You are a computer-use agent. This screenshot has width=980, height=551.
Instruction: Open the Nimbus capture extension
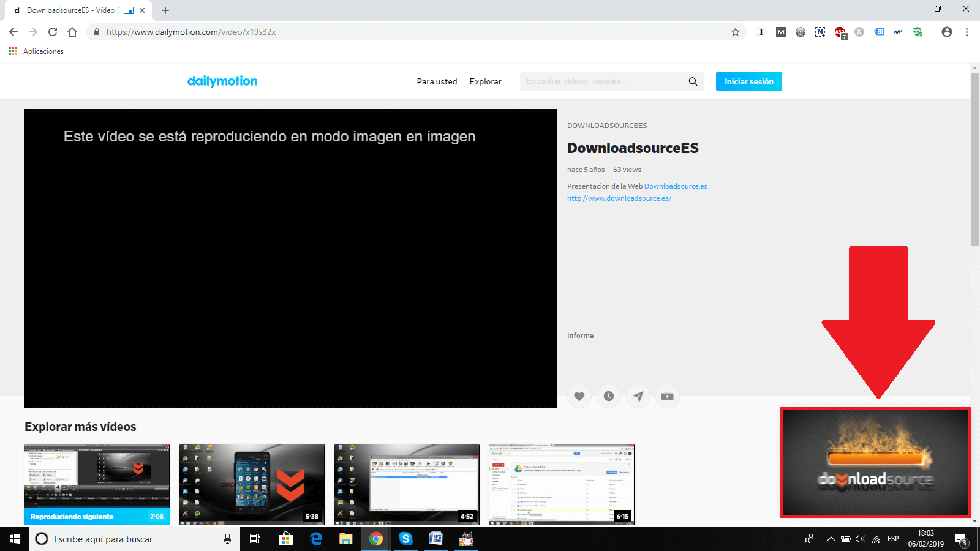pos(820,32)
